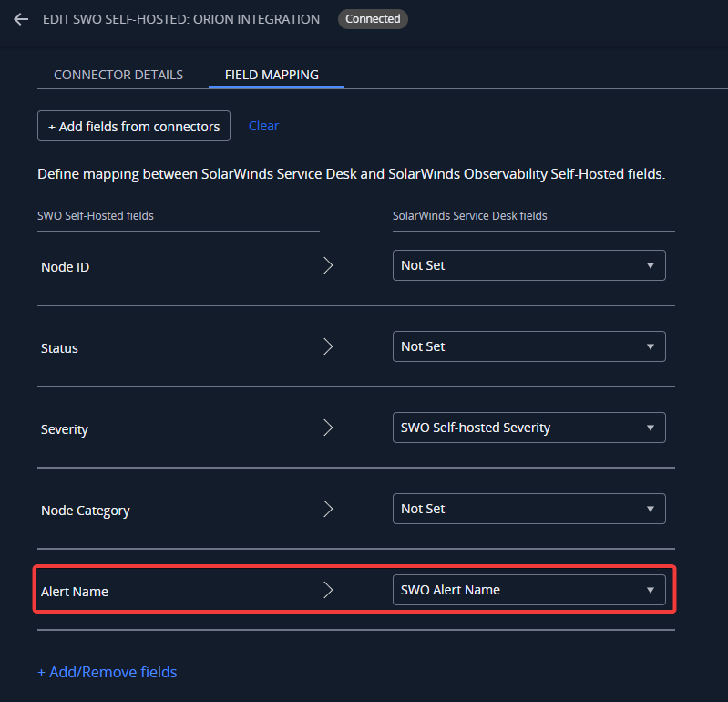
Task: Click the Alert Name field label
Action: pos(75,592)
